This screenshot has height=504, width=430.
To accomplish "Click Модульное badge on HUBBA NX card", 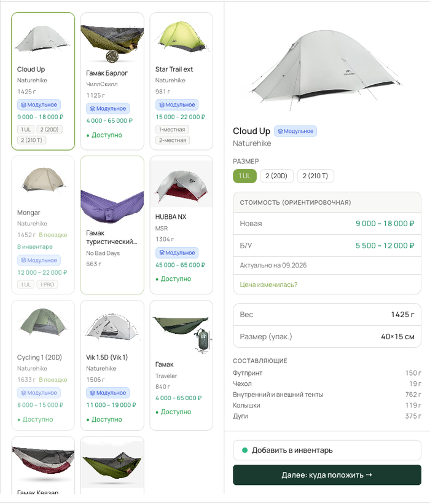I will pos(177,253).
